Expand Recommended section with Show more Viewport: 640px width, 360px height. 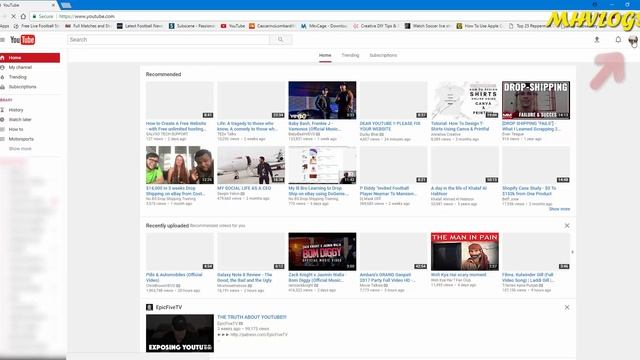(x=559, y=209)
